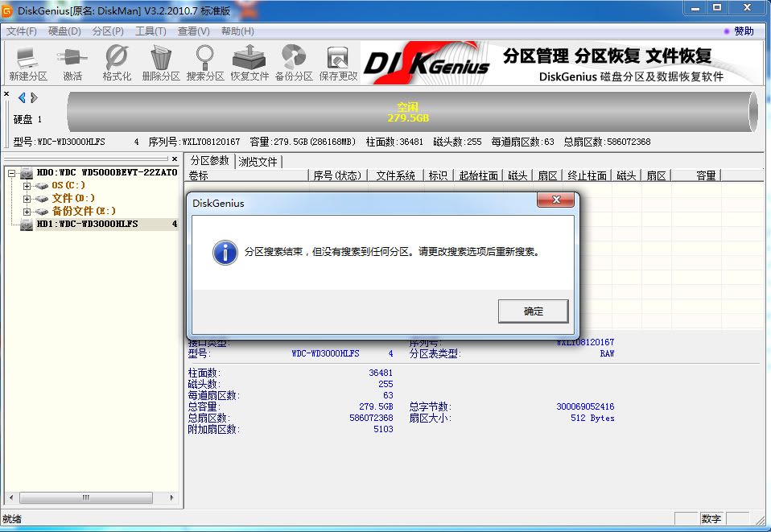
Task: Go to previous disk with left arrow
Action: tap(22, 97)
